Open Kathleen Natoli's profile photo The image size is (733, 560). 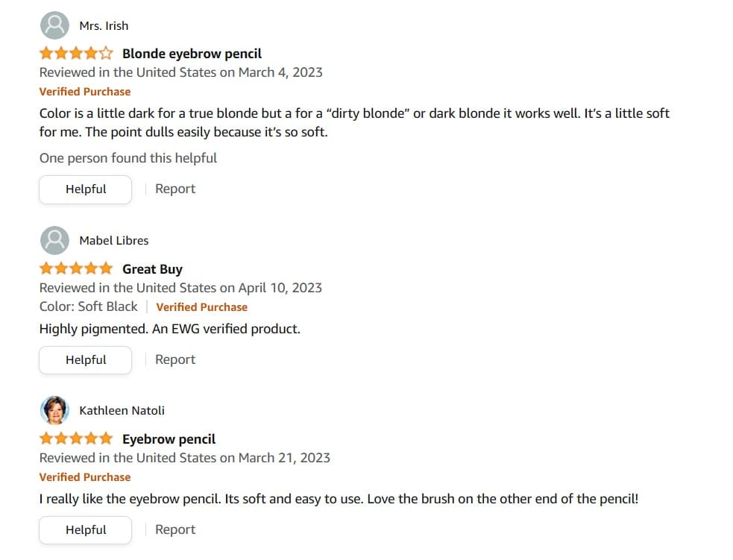click(x=54, y=410)
